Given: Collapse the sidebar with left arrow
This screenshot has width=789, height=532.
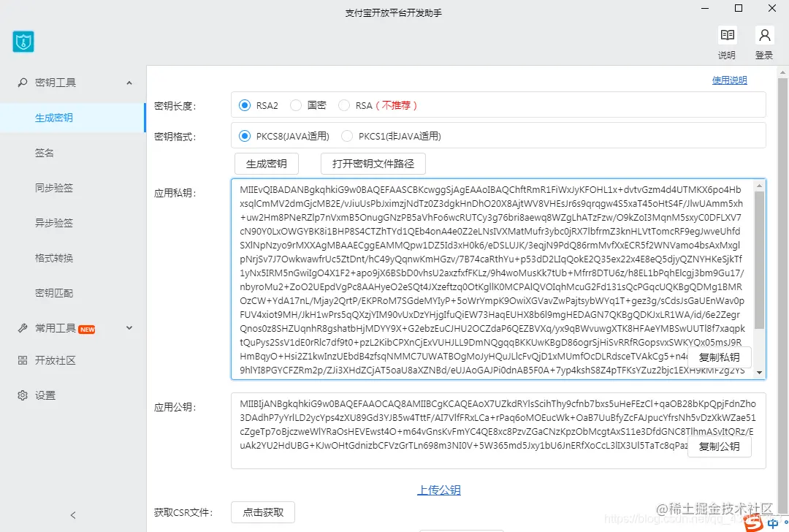Looking at the screenshot, I should 73,515.
